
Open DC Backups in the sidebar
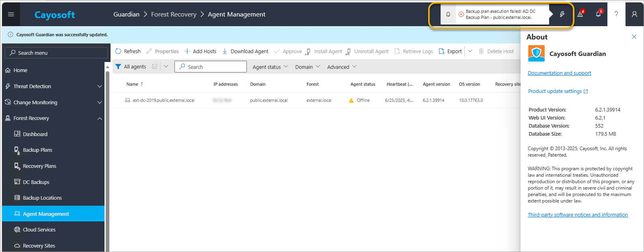[x=36, y=182]
